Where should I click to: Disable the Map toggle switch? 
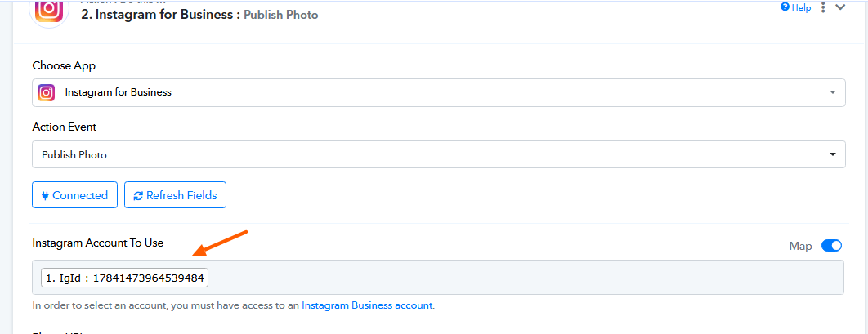pyautogui.click(x=831, y=246)
